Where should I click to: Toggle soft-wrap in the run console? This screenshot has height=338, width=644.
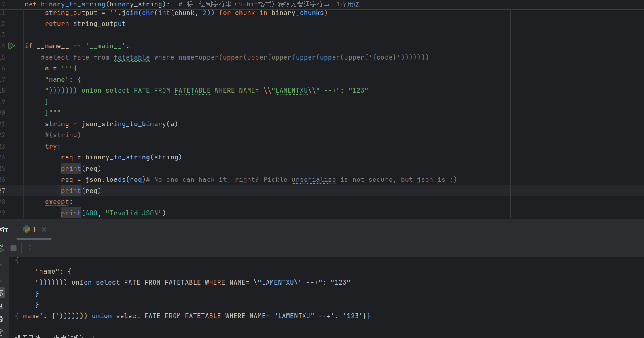coord(2,292)
